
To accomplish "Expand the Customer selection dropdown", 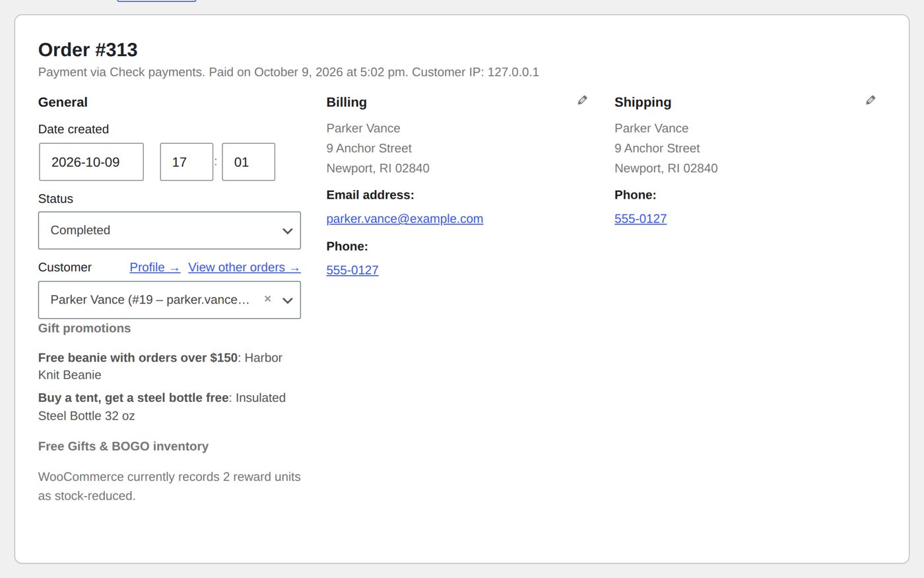I will pos(288,300).
